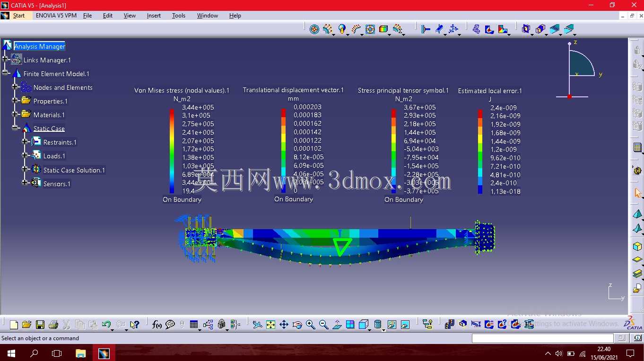Click the New document icon

pos(14,325)
